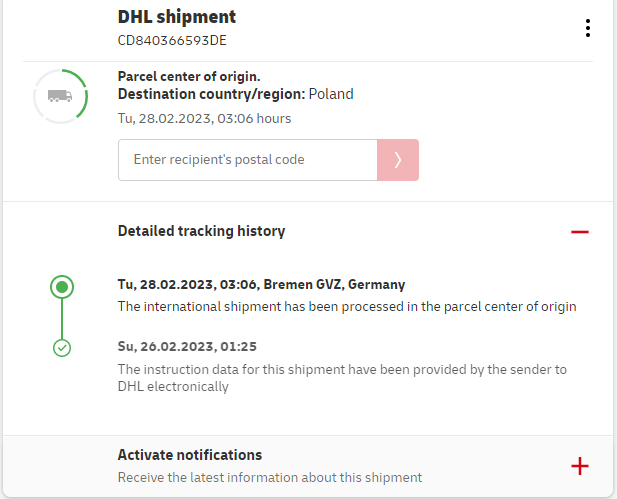Expand notifications with the red plus icon
The height and width of the screenshot is (499, 617).
point(579,466)
